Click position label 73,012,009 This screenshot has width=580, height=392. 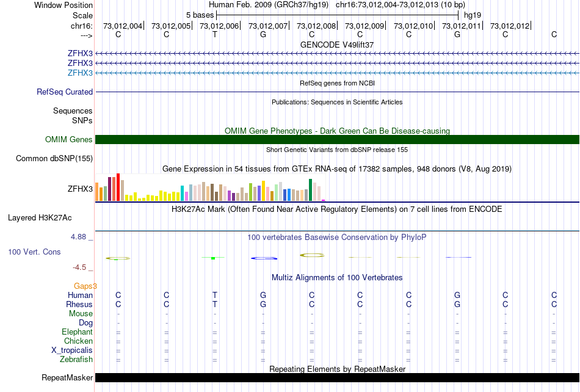[364, 26]
